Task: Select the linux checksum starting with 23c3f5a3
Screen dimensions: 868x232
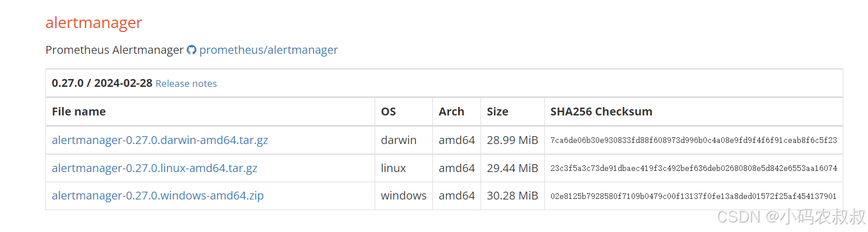Action: (x=693, y=168)
